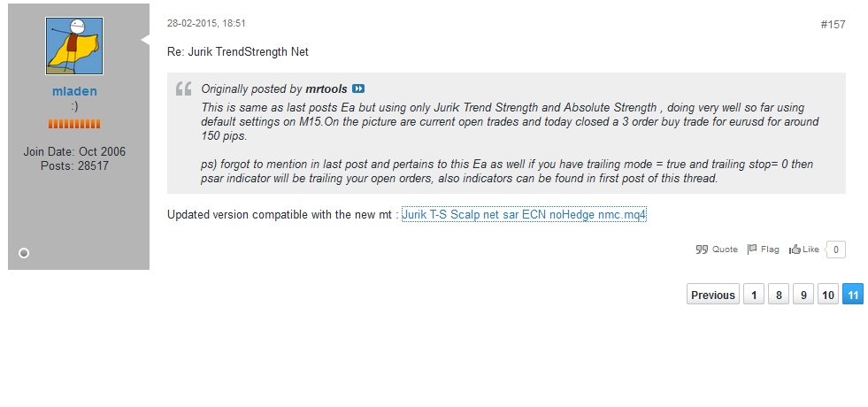The width and height of the screenshot is (868, 407).
Task: Download the Jurik T-S Scalp mq4 attachment
Action: [x=524, y=214]
